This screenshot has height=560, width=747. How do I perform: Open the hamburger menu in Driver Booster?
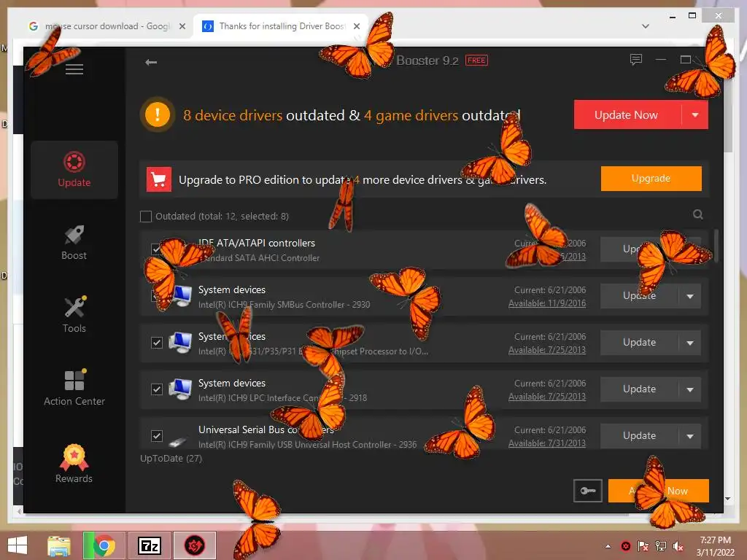[74, 69]
